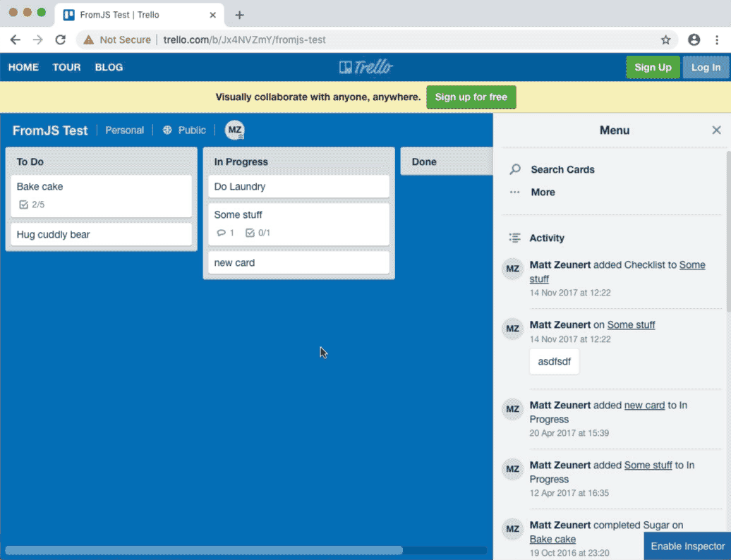Screen dimensions: 731x560
Task: Open Some stuff link in the comment activity
Action: (x=631, y=324)
